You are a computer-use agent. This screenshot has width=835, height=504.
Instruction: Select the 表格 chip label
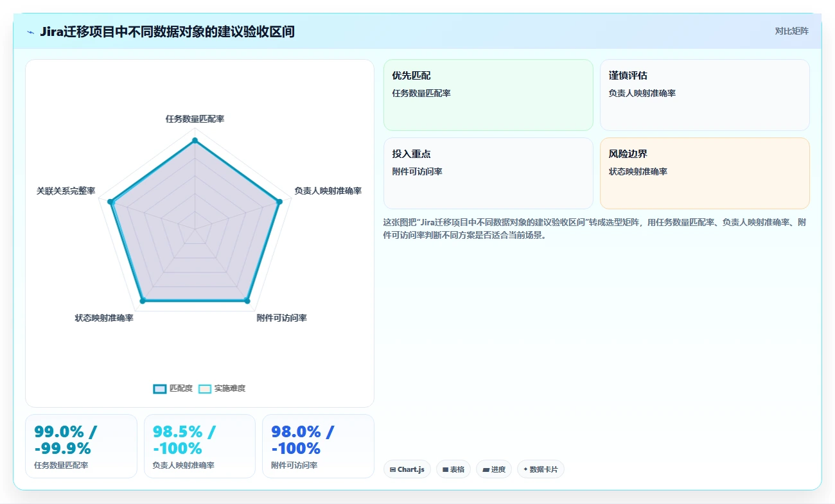457,469
